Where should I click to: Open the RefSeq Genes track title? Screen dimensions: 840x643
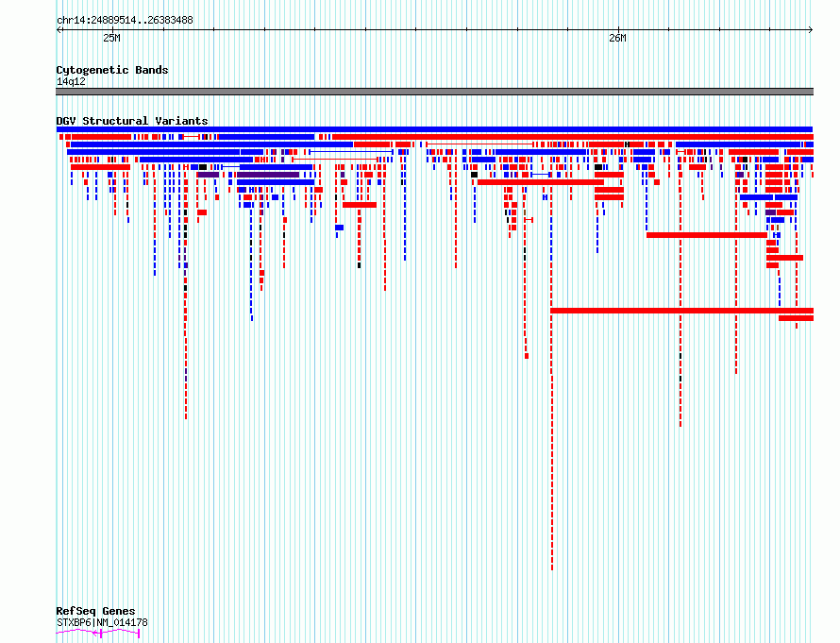pyautogui.click(x=95, y=611)
